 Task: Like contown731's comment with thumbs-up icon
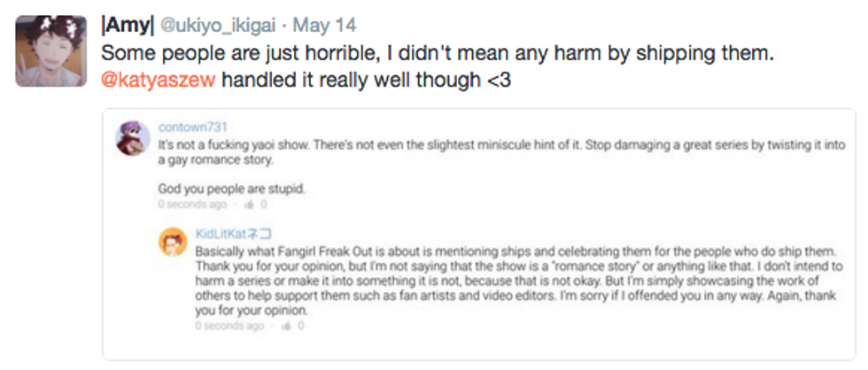(251, 205)
